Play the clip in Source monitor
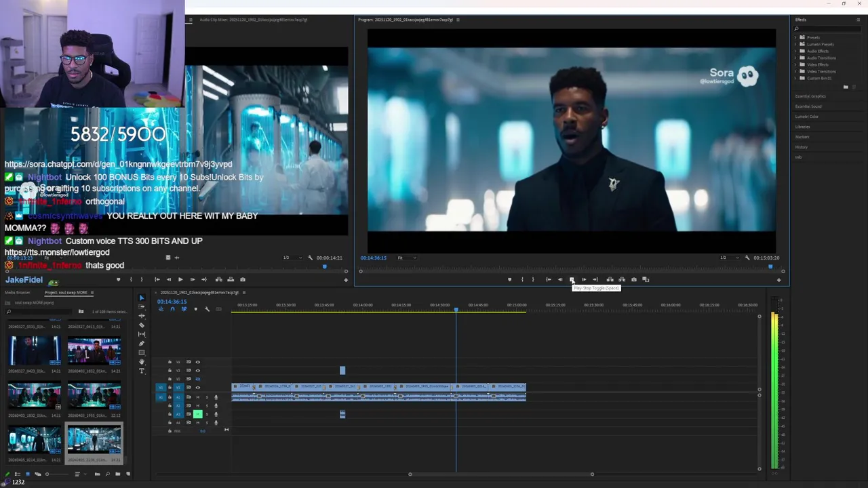The height and width of the screenshot is (488, 868). point(180,279)
